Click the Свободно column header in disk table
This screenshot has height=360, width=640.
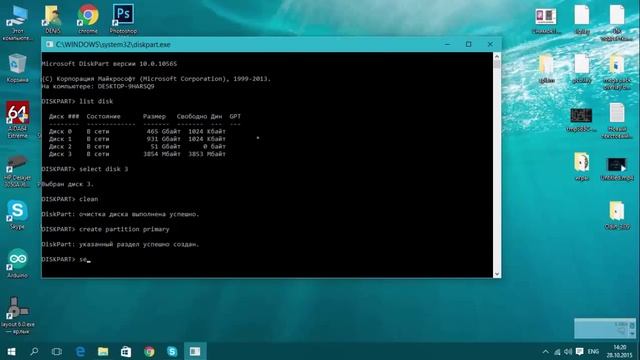[x=192, y=116]
